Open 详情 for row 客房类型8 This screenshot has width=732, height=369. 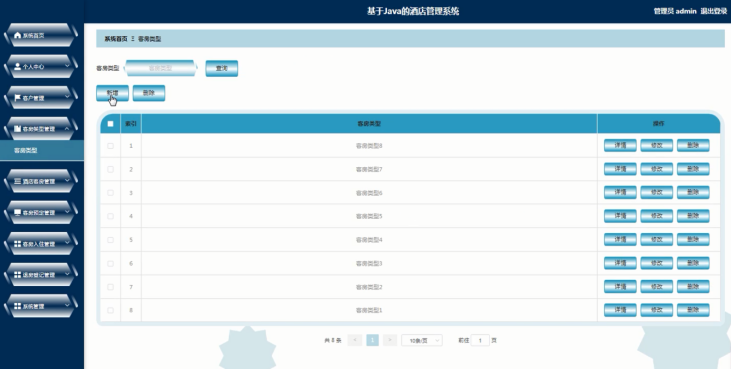620,145
